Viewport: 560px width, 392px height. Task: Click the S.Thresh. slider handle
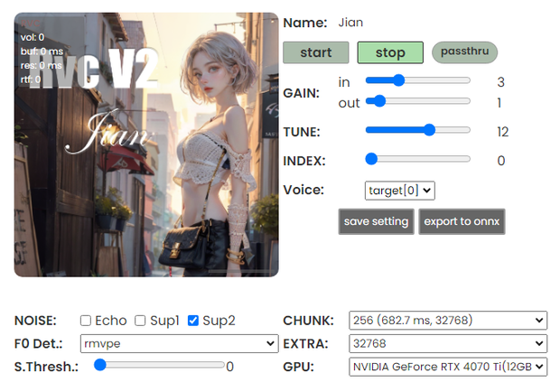(x=100, y=365)
